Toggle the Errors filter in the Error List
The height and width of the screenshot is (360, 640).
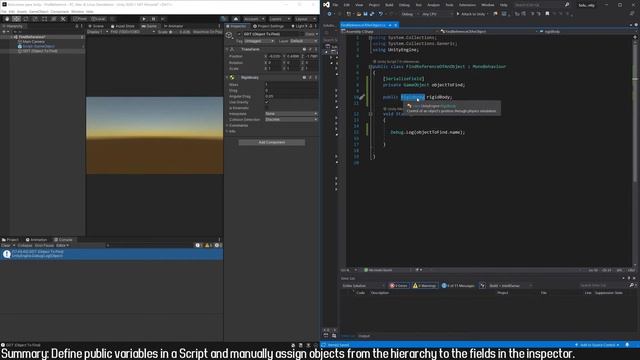[x=399, y=286]
